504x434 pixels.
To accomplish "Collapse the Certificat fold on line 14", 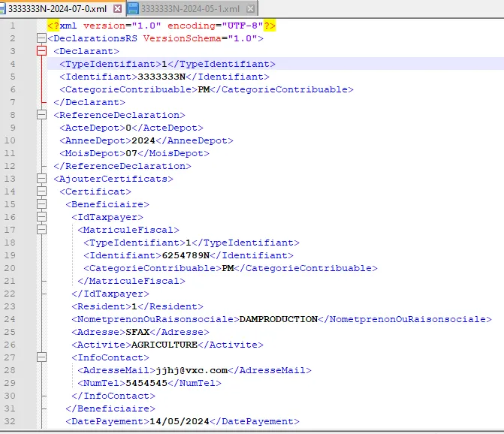I will pyautogui.click(x=41, y=191).
